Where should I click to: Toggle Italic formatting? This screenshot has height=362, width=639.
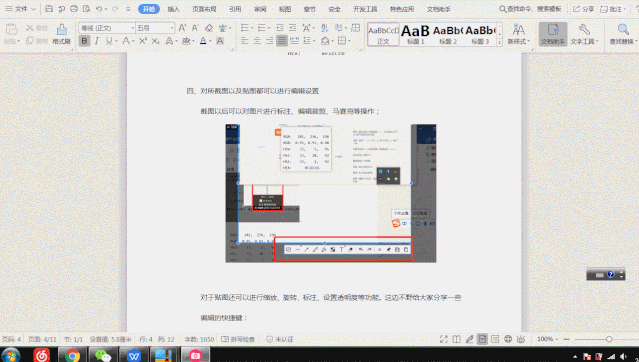click(97, 41)
